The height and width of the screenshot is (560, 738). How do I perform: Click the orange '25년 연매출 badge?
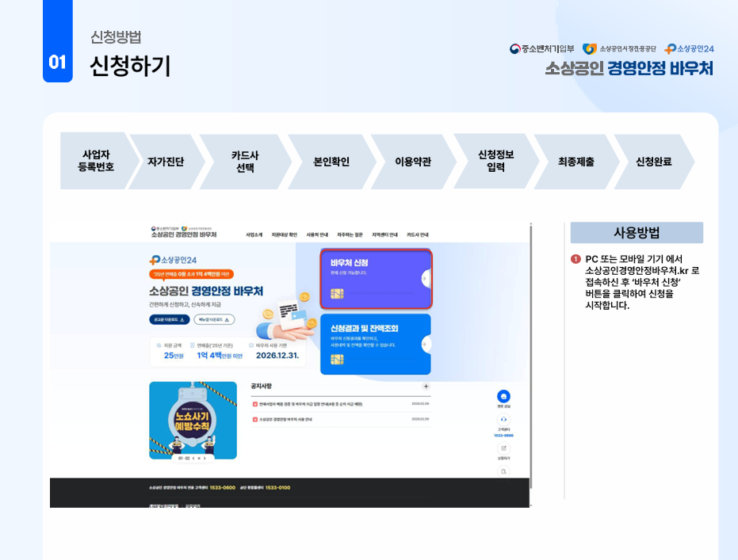(x=191, y=273)
